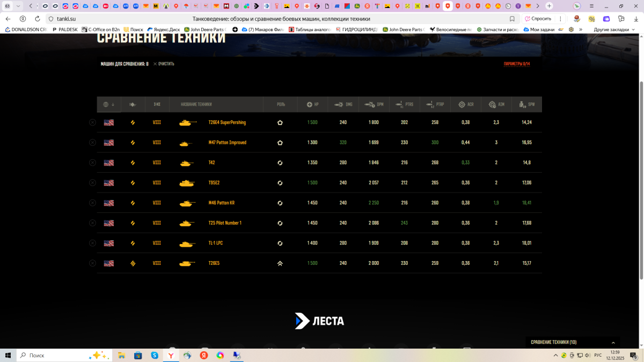Clear the comparison list with Очистить
This screenshot has width=644, height=362.
(x=164, y=64)
